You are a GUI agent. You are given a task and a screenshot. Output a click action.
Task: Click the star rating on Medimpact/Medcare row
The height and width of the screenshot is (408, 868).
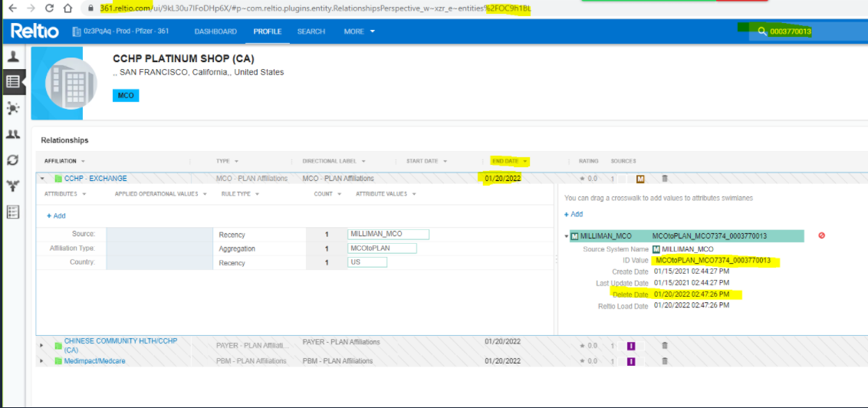click(588, 361)
